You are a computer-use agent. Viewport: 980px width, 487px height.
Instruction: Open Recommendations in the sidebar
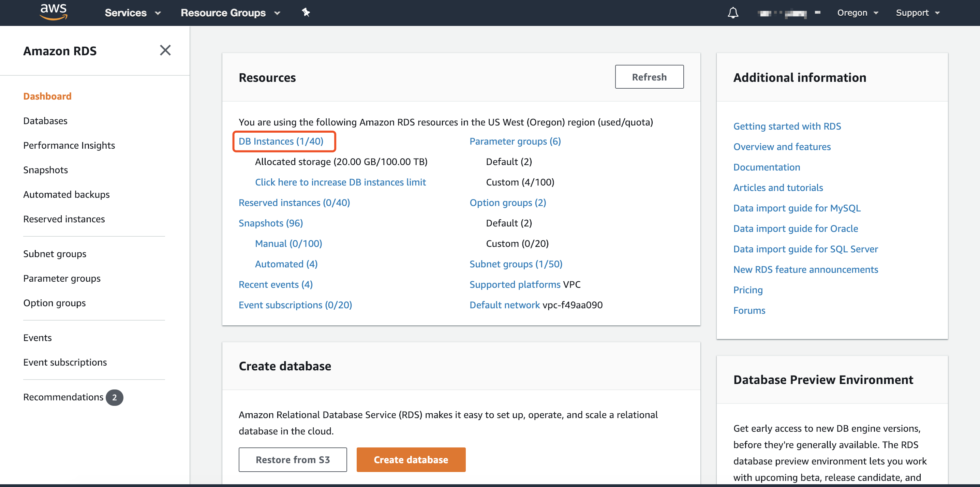point(63,397)
